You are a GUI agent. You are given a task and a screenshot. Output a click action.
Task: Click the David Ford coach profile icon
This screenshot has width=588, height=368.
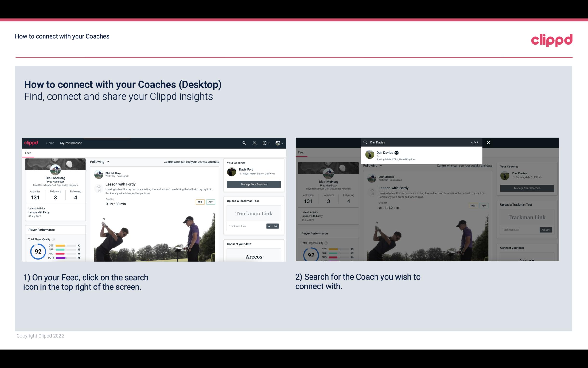(232, 171)
